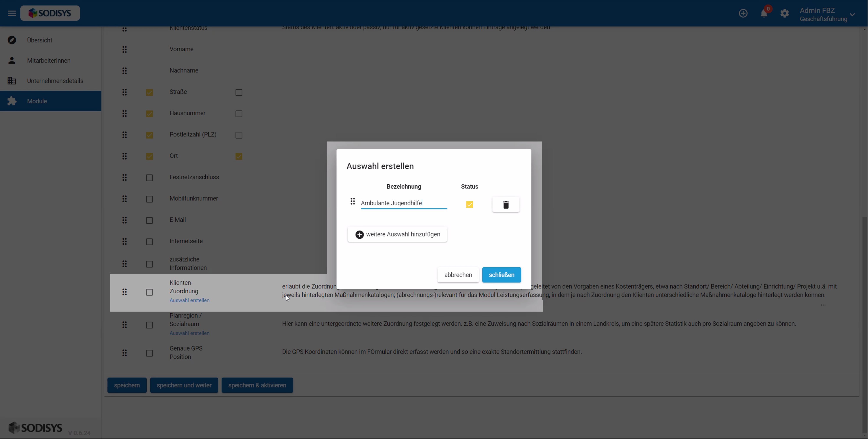Grab the drag handle of the Postleitzahl row

click(124, 135)
